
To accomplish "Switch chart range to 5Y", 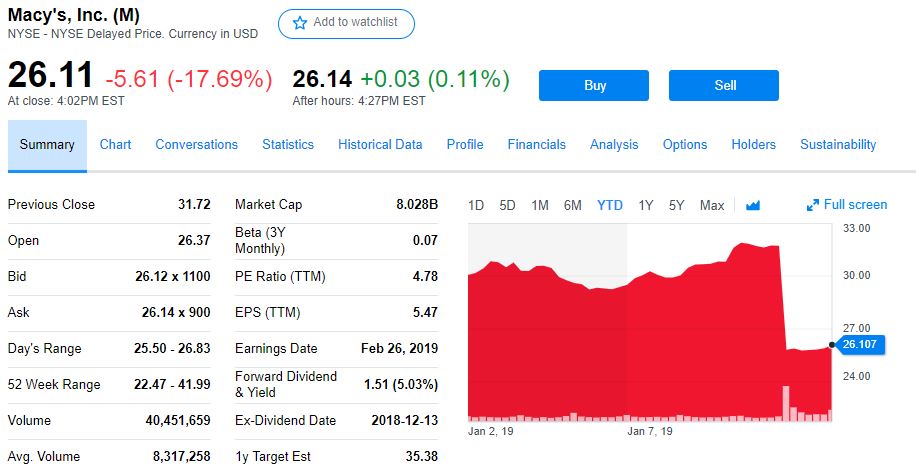I will (676, 205).
